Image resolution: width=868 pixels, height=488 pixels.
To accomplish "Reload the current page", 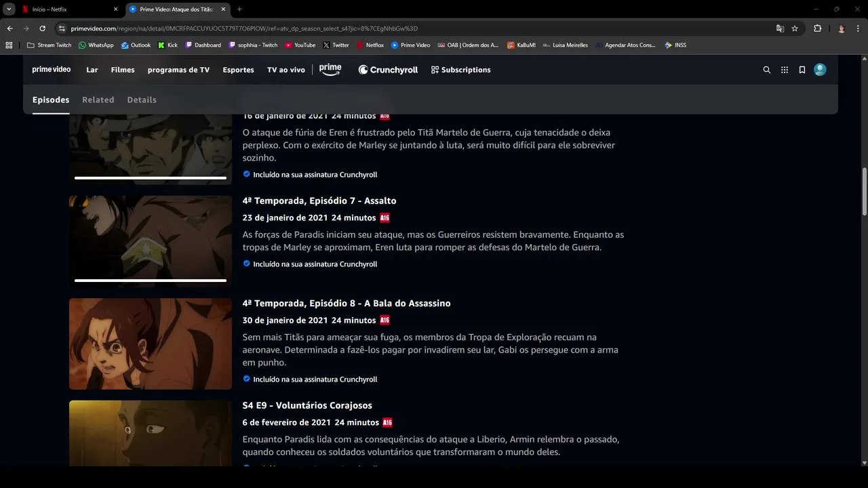I will pyautogui.click(x=42, y=28).
